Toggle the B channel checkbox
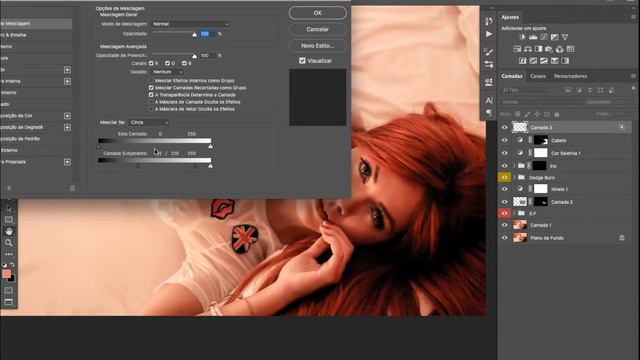This screenshot has height=360, width=640. 184,63
